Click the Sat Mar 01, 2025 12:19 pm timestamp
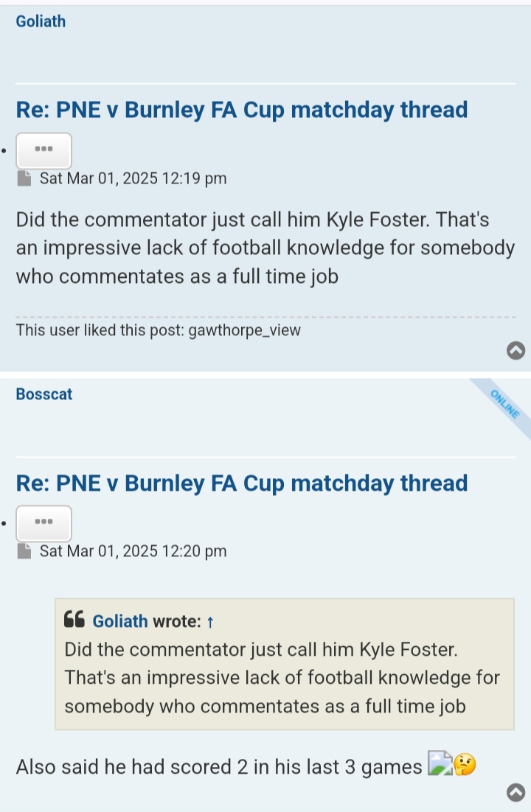 click(133, 178)
